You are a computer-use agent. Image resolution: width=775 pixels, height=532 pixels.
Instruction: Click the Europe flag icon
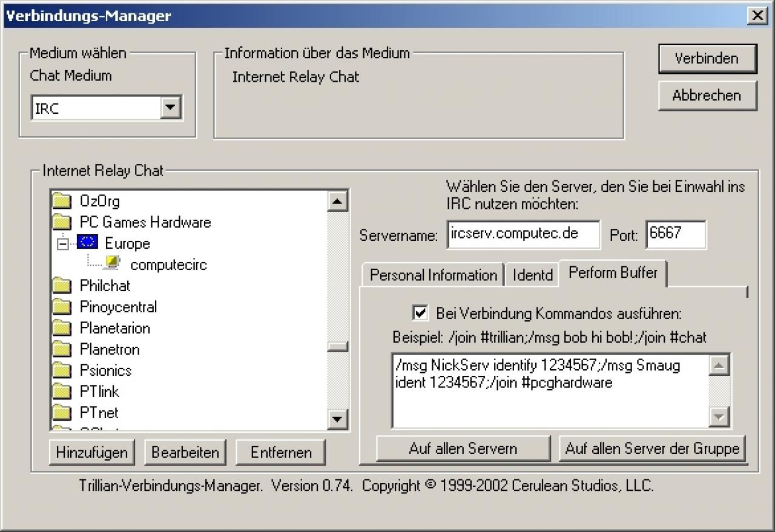tap(87, 243)
